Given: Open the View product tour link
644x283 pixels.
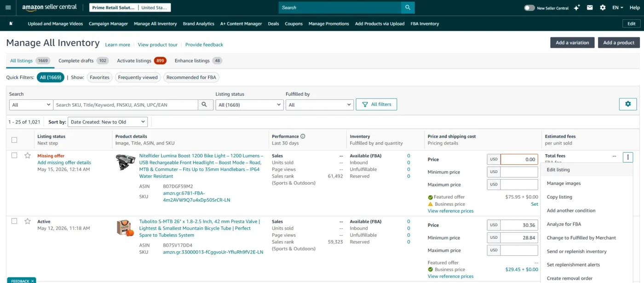Looking at the screenshot, I should pyautogui.click(x=158, y=45).
